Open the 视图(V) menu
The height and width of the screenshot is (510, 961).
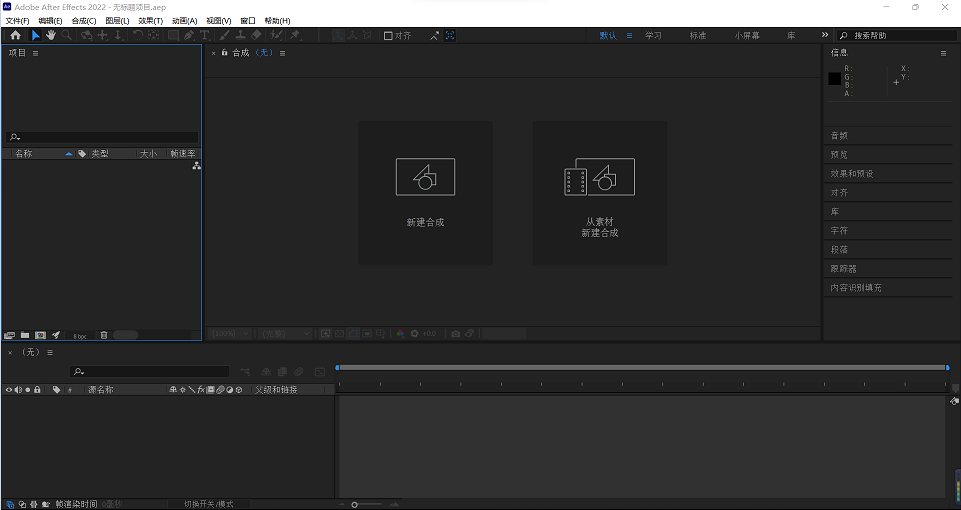[x=218, y=21]
